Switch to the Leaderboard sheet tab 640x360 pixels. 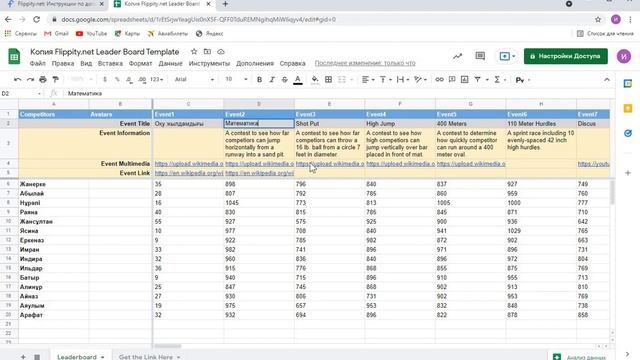(80, 356)
